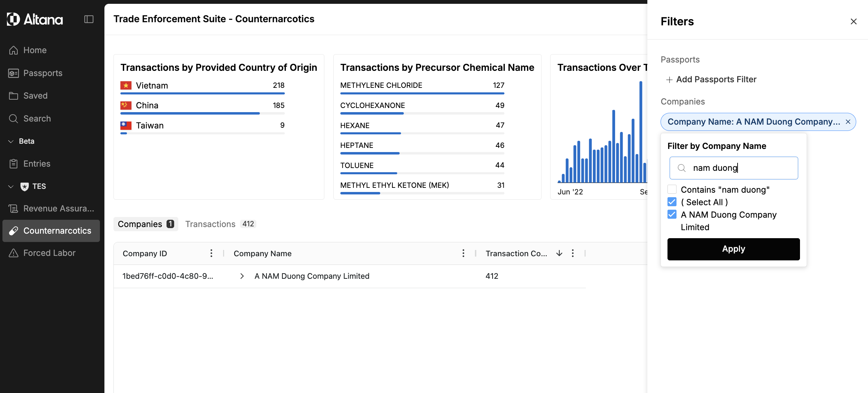Image resolution: width=868 pixels, height=393 pixels.
Task: Click TOLUENE chemical row
Action: (x=422, y=168)
